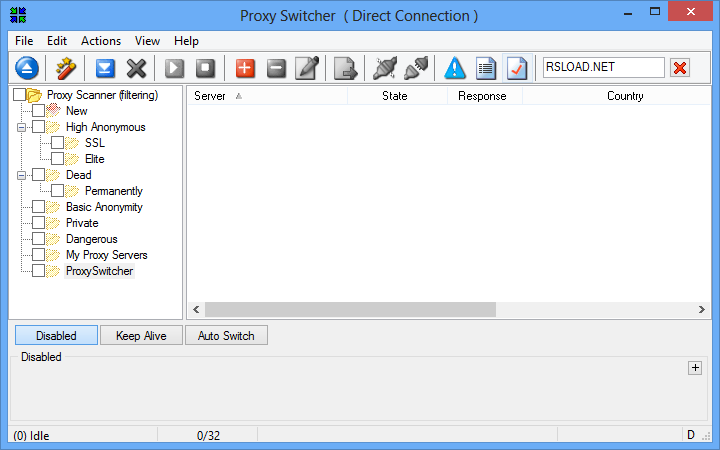Check the Elite folder checkbox
Screen dimensions: 720x450
pyautogui.click(x=57, y=159)
